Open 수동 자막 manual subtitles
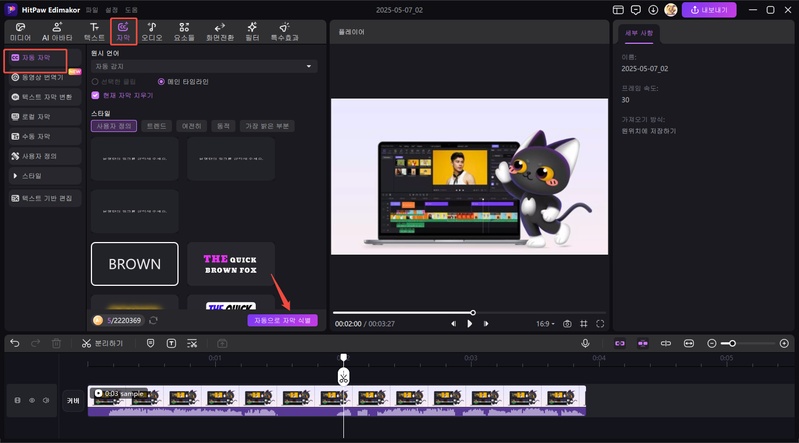Screen dimensions: 799x443 [45, 137]
